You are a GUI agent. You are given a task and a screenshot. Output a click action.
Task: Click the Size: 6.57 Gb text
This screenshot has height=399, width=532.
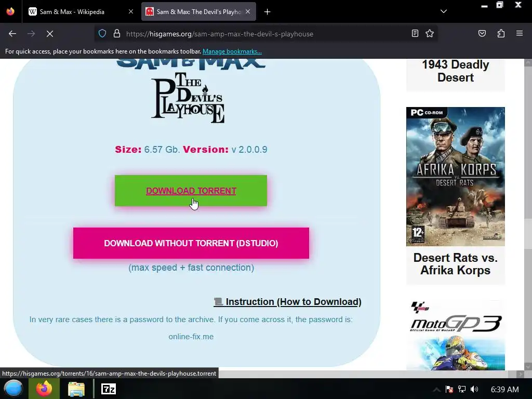(147, 150)
